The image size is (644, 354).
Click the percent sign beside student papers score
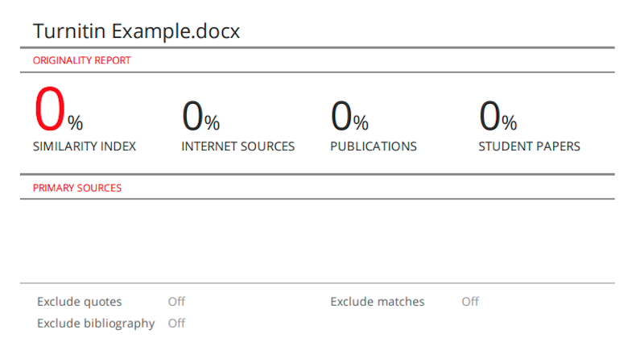[x=510, y=122]
